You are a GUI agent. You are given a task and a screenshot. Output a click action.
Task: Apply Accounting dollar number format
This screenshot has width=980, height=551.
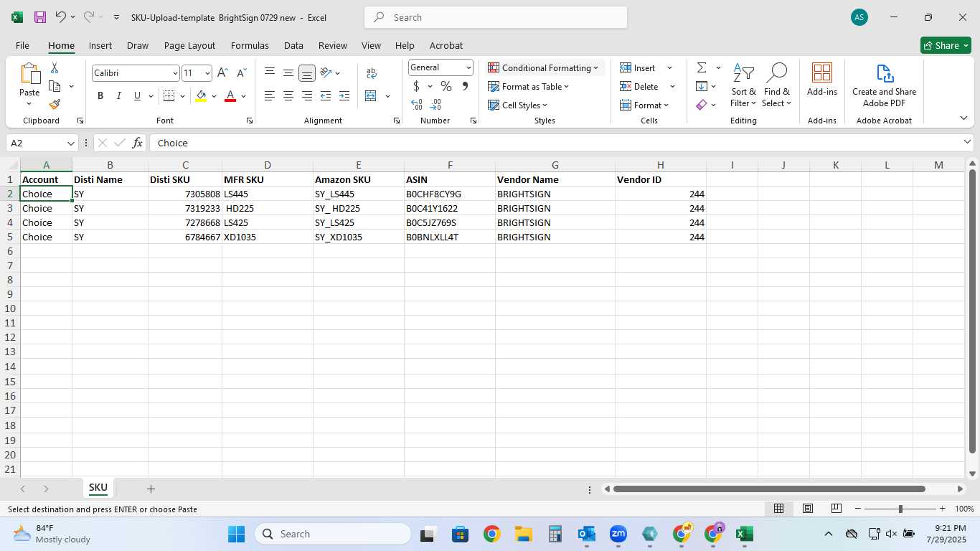[x=416, y=86]
